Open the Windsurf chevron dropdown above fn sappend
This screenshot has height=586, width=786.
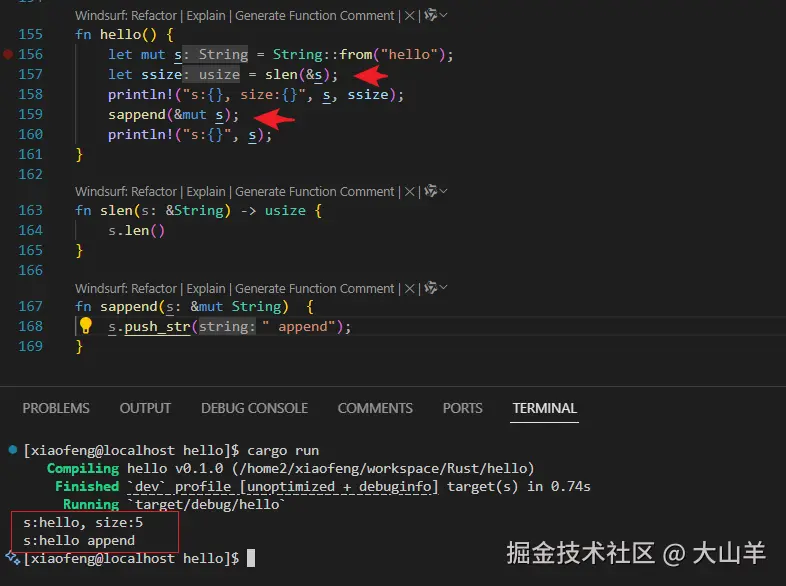coord(444,289)
